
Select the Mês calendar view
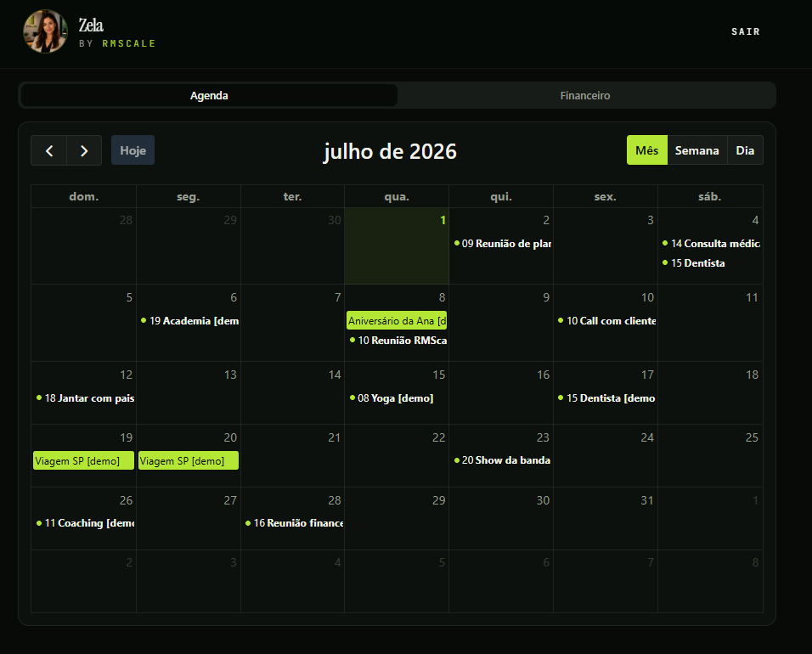pyautogui.click(x=647, y=150)
